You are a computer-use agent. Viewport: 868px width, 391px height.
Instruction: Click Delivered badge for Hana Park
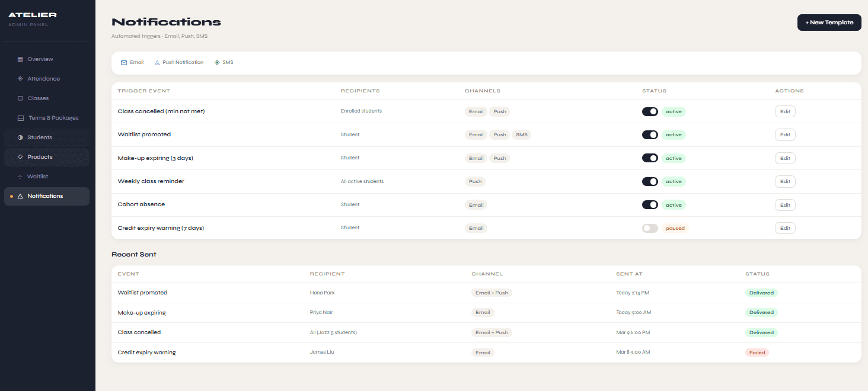(x=761, y=293)
